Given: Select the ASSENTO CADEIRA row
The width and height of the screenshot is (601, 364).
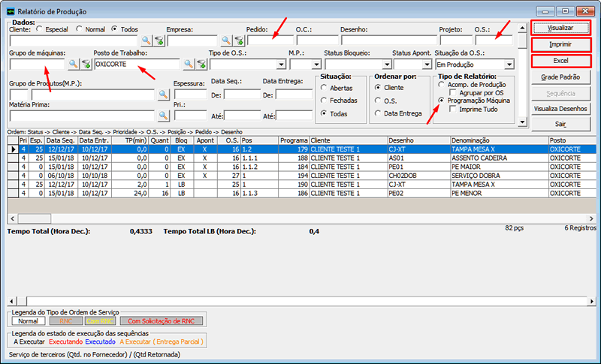Looking at the screenshot, I should 302,158.
